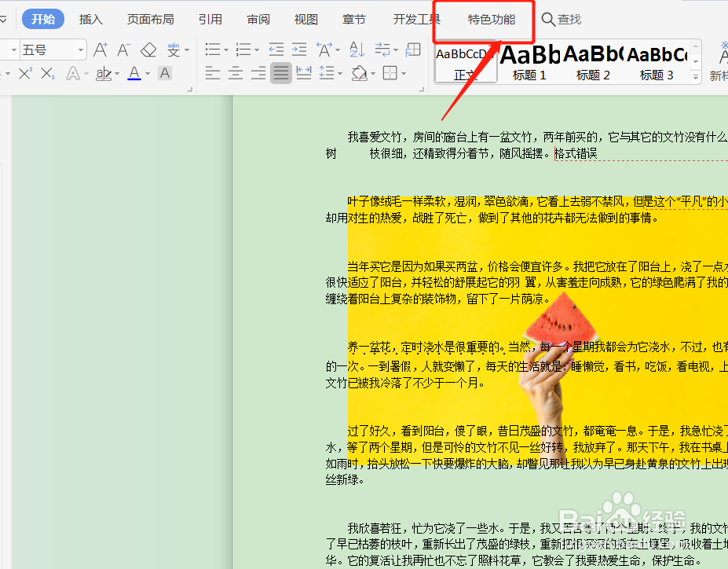The image size is (728, 569).
Task: Click the phonetic guide (wén) icon
Action: click(x=174, y=50)
